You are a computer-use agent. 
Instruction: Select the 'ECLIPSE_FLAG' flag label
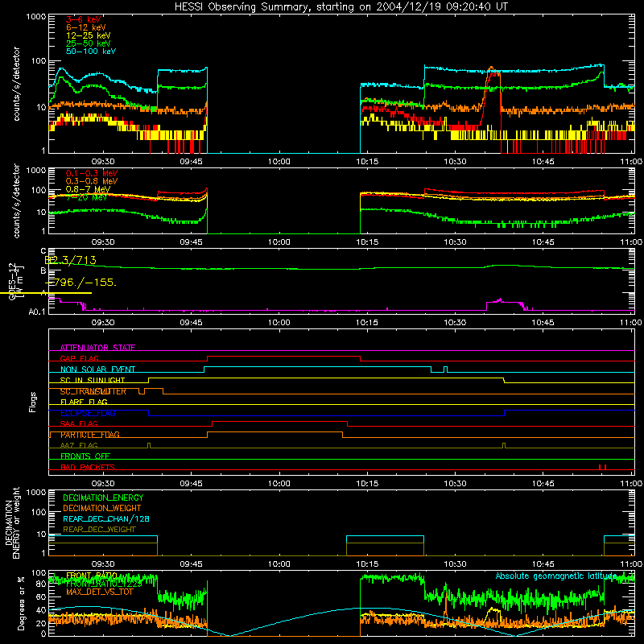point(88,413)
